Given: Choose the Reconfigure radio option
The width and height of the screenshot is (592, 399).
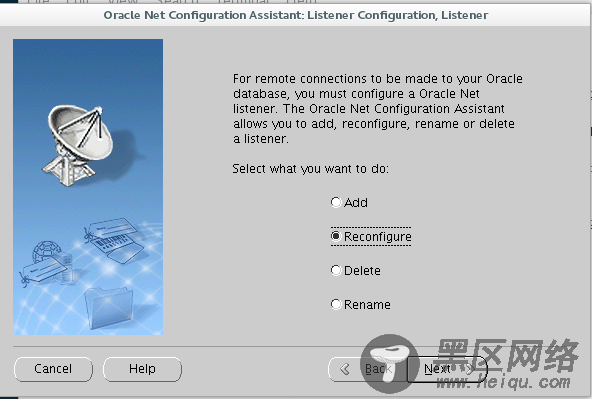Looking at the screenshot, I should point(371,237).
